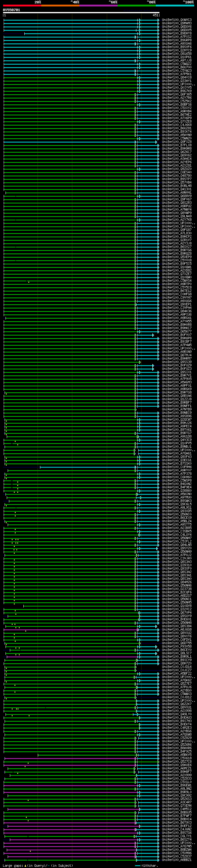Image resolution: width=197 pixels, height=868 pixels.
Task: Open hit UniRef100_Q0WVC3
Action: click(x=177, y=20)
